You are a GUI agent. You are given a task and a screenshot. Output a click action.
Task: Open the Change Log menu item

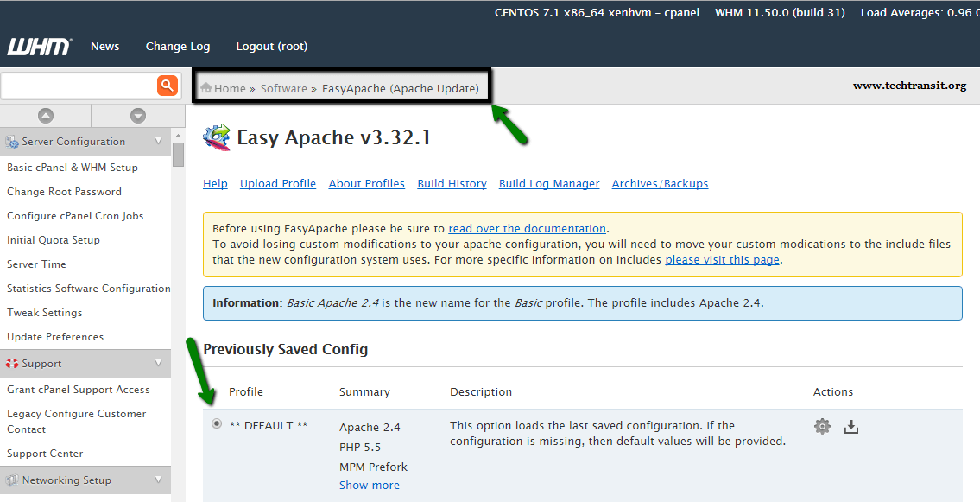tap(178, 47)
